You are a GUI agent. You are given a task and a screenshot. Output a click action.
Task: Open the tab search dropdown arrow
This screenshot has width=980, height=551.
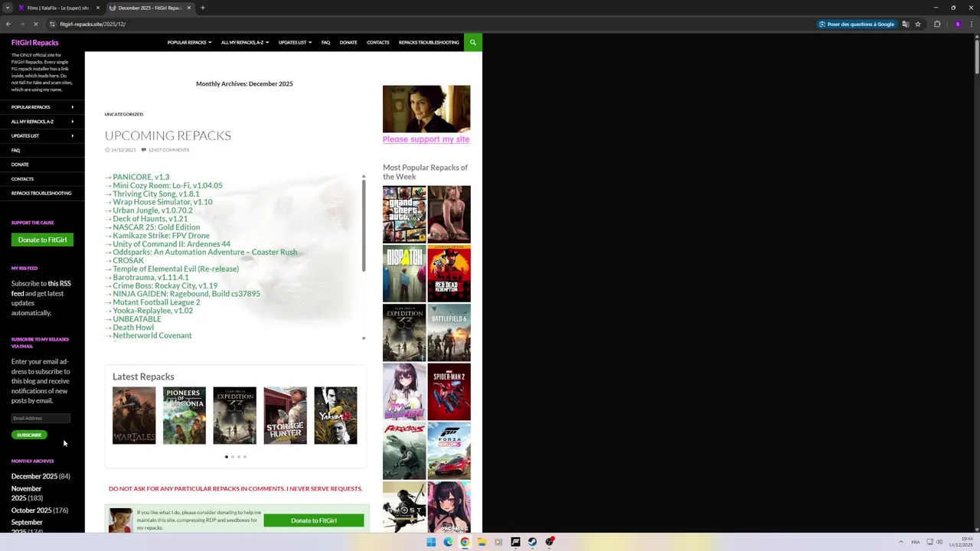(x=8, y=8)
